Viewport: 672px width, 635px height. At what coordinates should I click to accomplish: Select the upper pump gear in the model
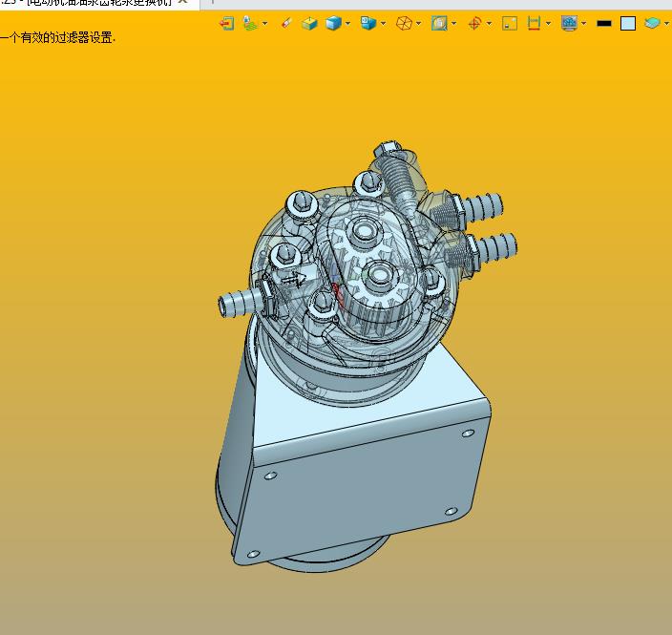click(364, 235)
